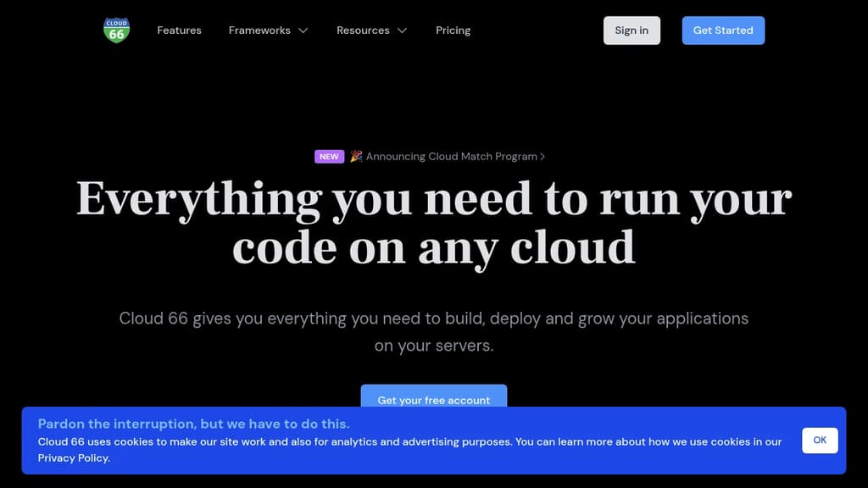This screenshot has width=868, height=488.
Task: Open the Frameworks menu
Action: pos(259,30)
